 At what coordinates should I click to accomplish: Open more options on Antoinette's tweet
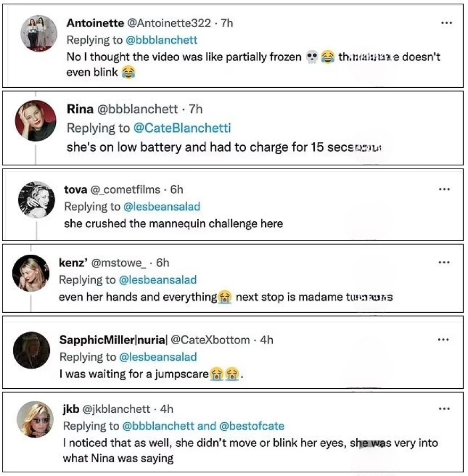pos(447,23)
